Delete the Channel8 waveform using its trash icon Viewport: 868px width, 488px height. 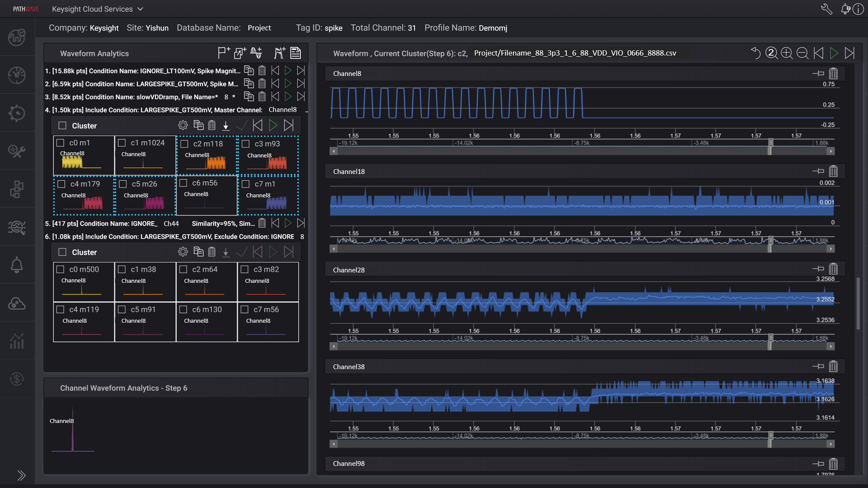tap(833, 73)
